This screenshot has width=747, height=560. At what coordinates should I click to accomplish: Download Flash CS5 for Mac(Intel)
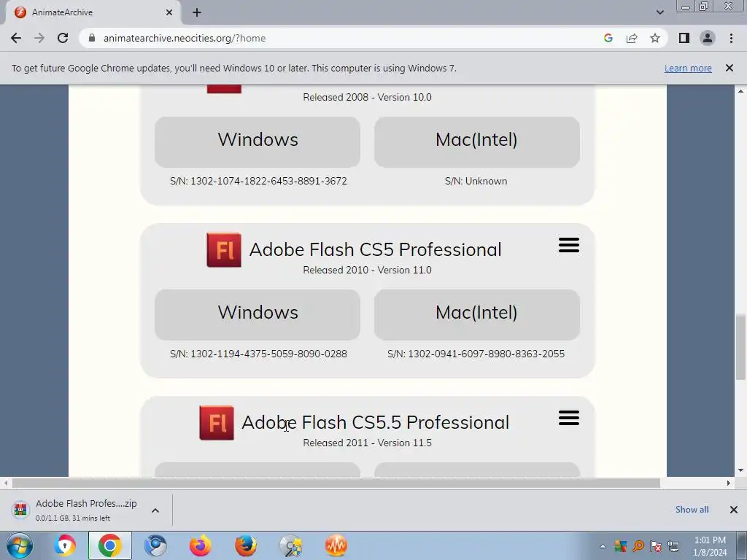(477, 314)
